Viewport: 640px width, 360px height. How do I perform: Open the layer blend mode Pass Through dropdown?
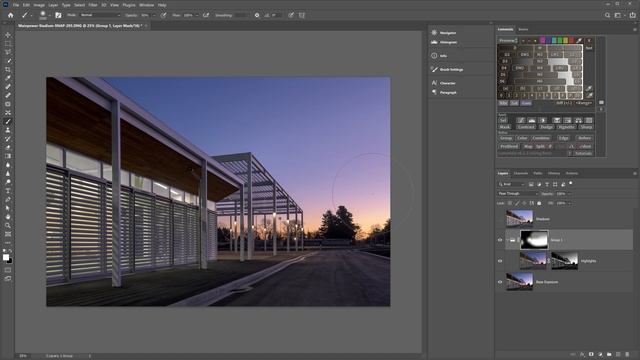pyautogui.click(x=518, y=193)
